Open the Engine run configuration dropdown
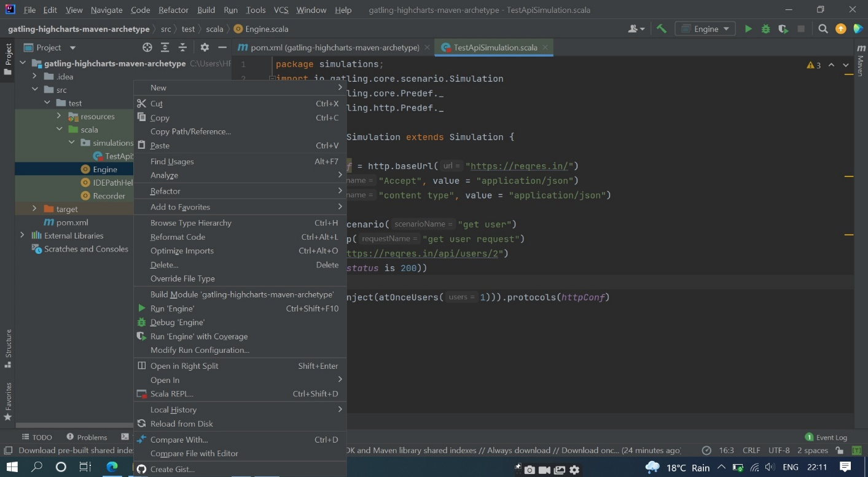The image size is (868, 477). [705, 29]
